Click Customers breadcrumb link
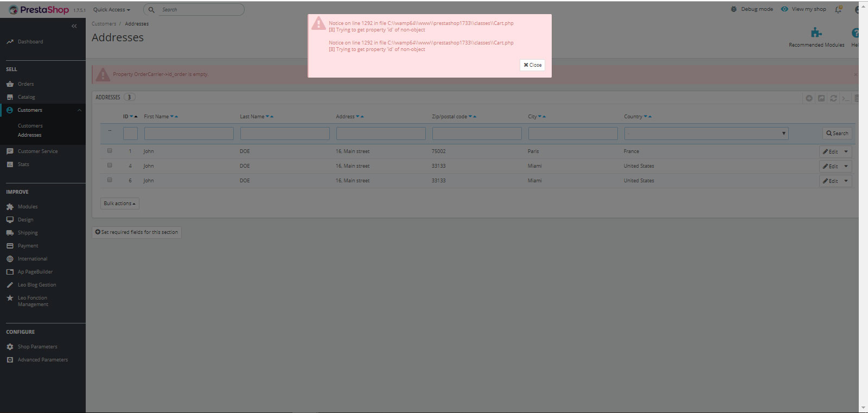This screenshot has width=868, height=413. pos(104,24)
